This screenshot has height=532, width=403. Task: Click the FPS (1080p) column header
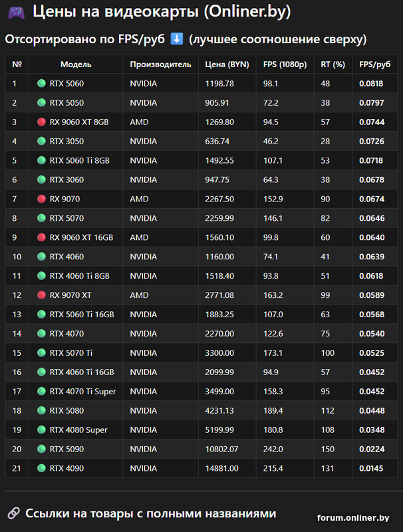point(285,65)
